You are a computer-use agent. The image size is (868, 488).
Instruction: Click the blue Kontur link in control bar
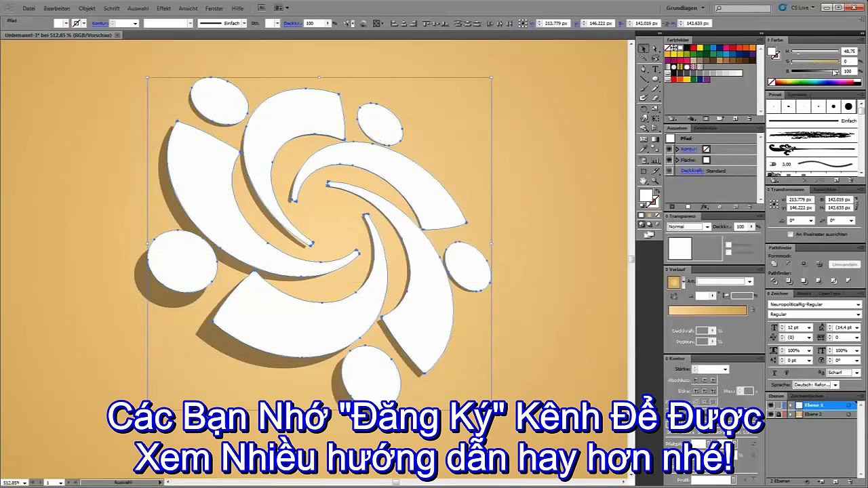click(x=100, y=23)
